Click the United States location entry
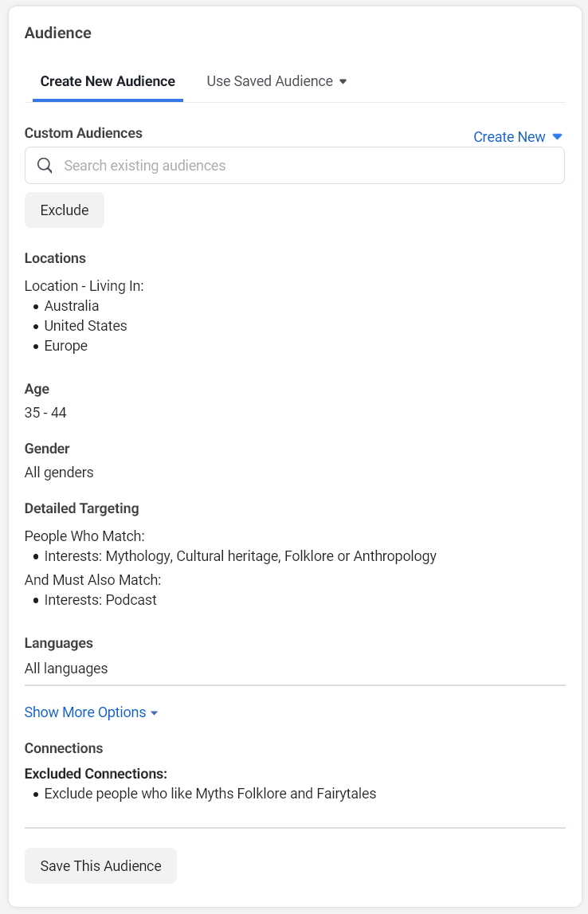Viewport: 588px width, 914px height. coord(85,326)
